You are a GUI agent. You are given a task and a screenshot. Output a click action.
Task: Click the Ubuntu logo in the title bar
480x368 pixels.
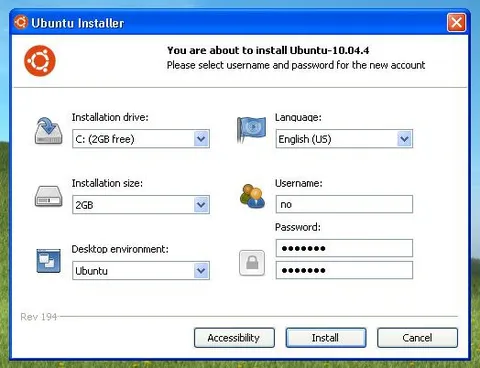point(21,22)
